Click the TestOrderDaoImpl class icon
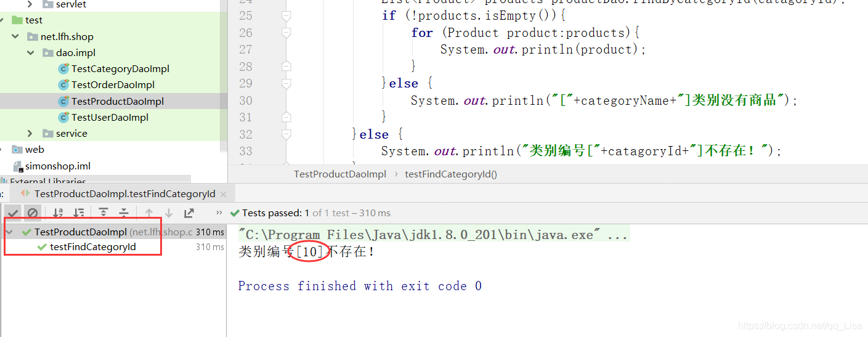 click(x=63, y=85)
